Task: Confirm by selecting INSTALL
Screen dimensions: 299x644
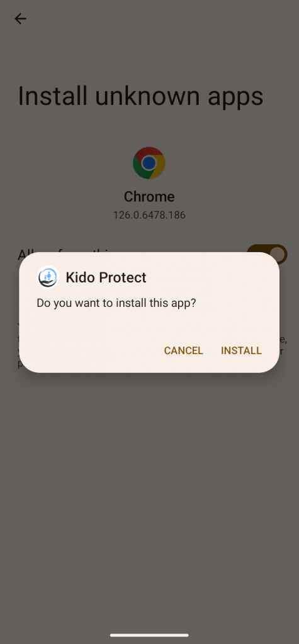Action: 241,350
